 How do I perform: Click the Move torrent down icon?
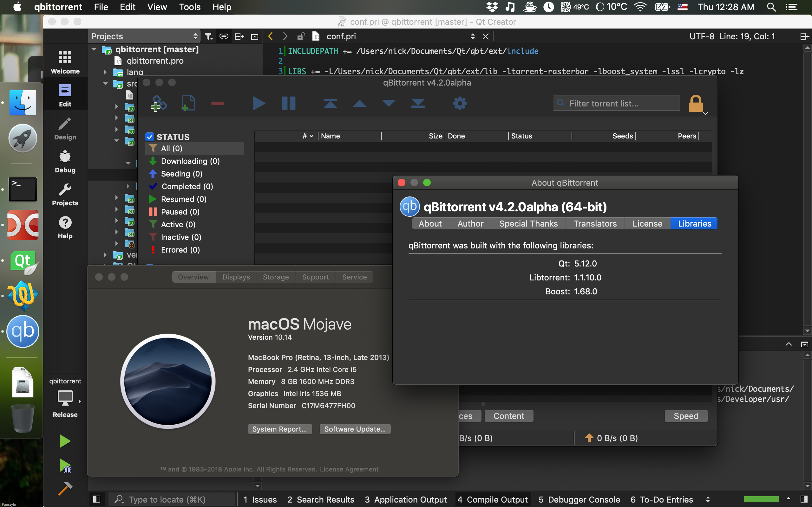388,103
